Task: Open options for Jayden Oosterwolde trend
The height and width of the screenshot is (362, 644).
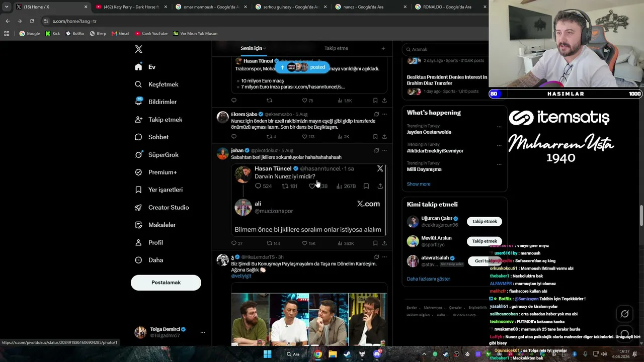Action: [x=499, y=127]
